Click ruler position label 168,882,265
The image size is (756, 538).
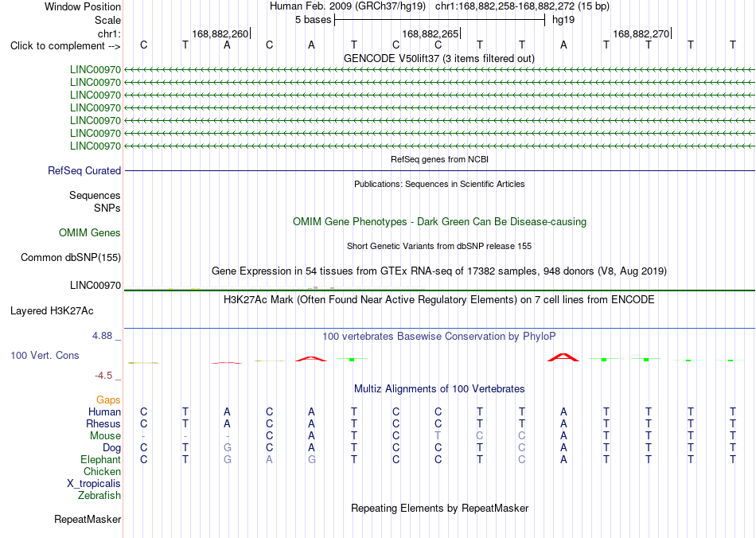click(x=430, y=33)
